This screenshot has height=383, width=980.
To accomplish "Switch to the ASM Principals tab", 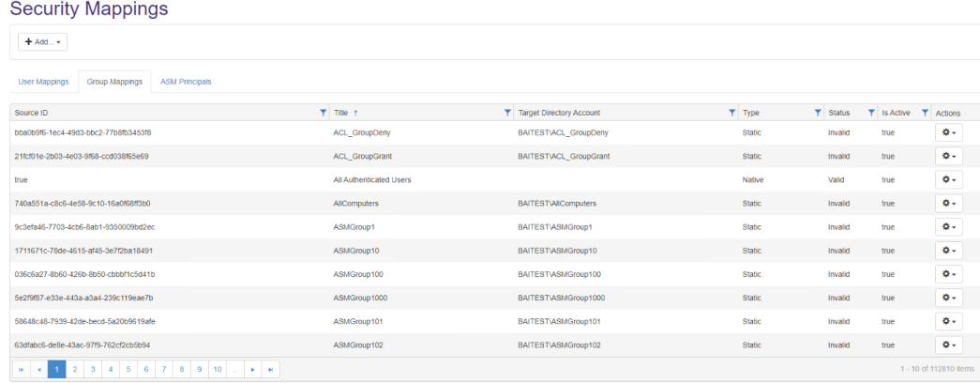I will [186, 82].
